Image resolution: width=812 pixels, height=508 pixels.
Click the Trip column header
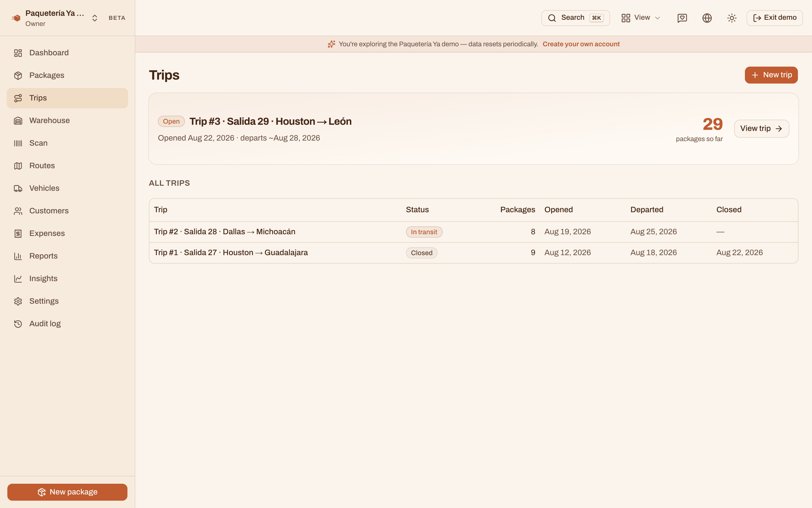[x=160, y=210]
